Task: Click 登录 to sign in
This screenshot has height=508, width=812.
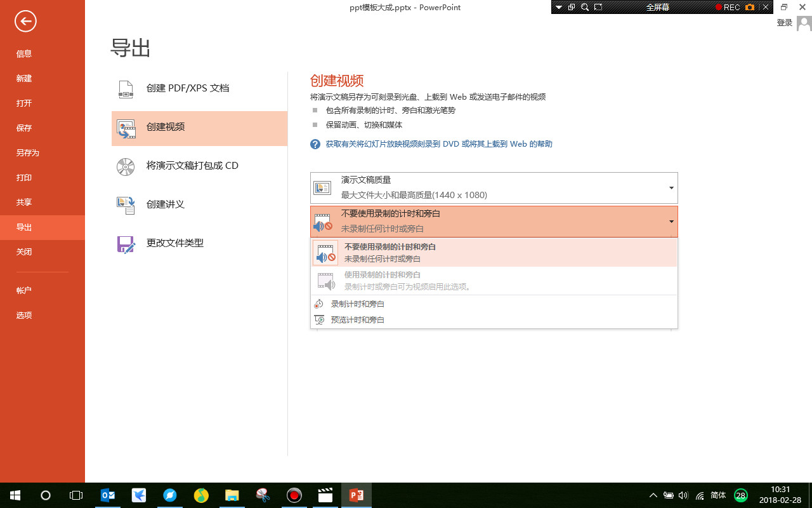Action: point(784,22)
